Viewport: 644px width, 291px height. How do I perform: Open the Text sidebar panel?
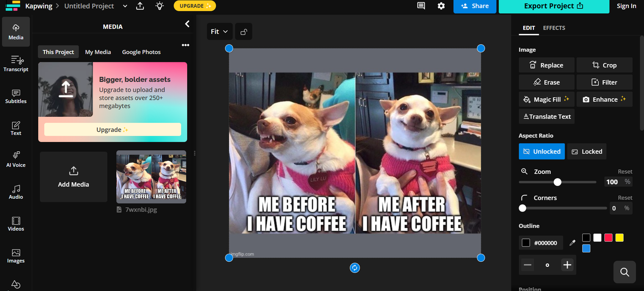pos(16,128)
